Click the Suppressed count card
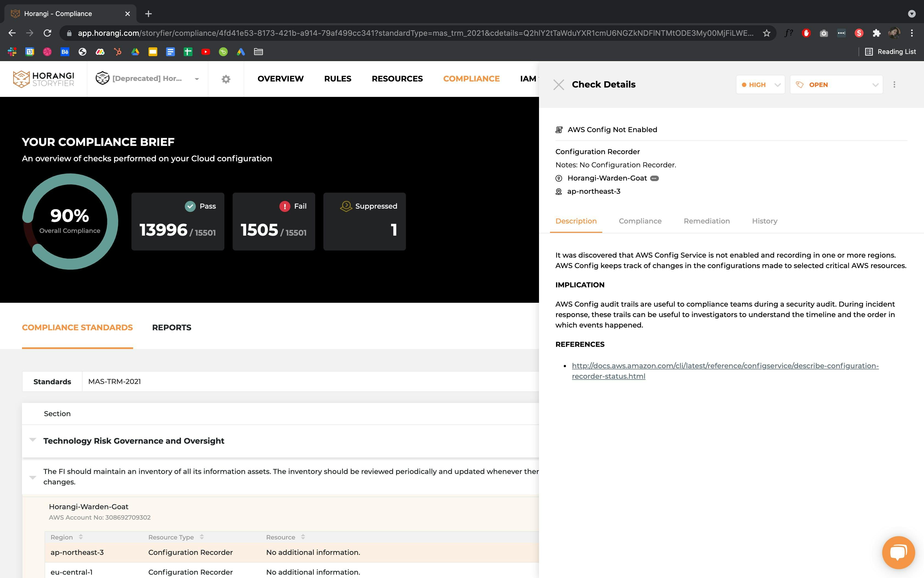The image size is (924, 578). 364,221
